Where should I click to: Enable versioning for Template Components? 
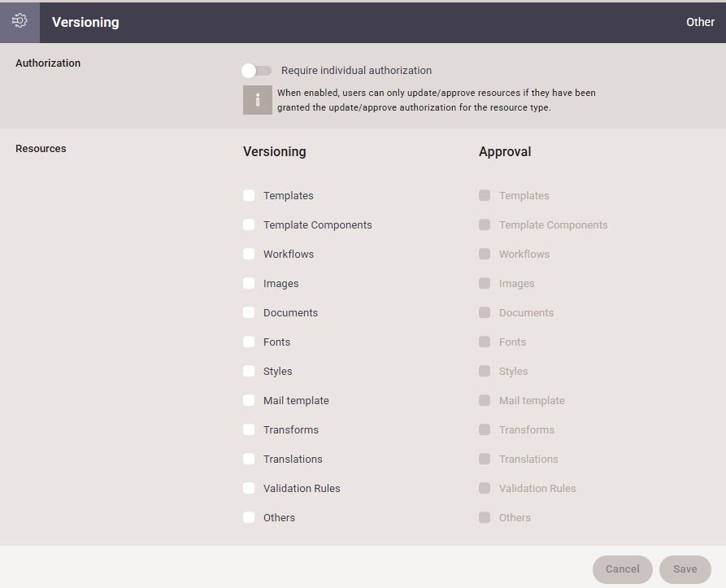click(249, 225)
